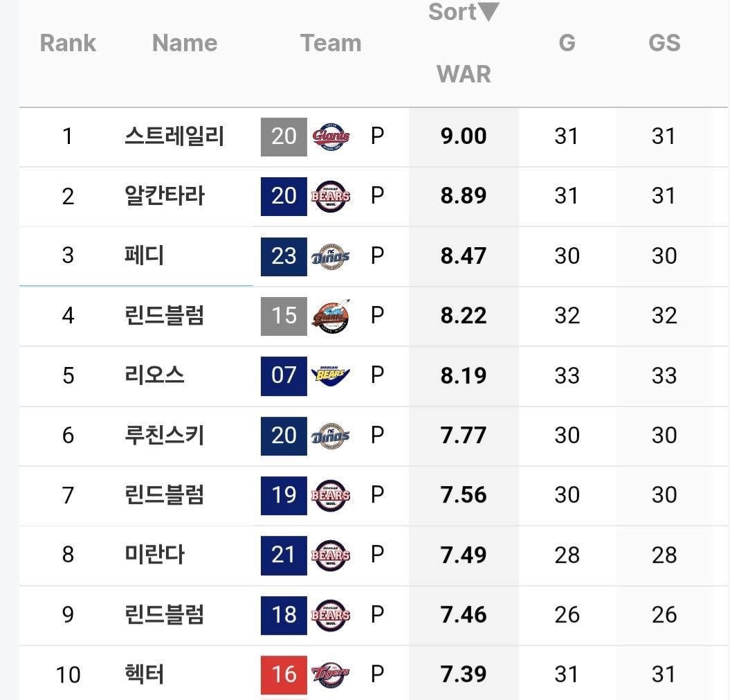
Task: Click vintage Doosan Bears logo beside 리오스
Action: (x=331, y=375)
